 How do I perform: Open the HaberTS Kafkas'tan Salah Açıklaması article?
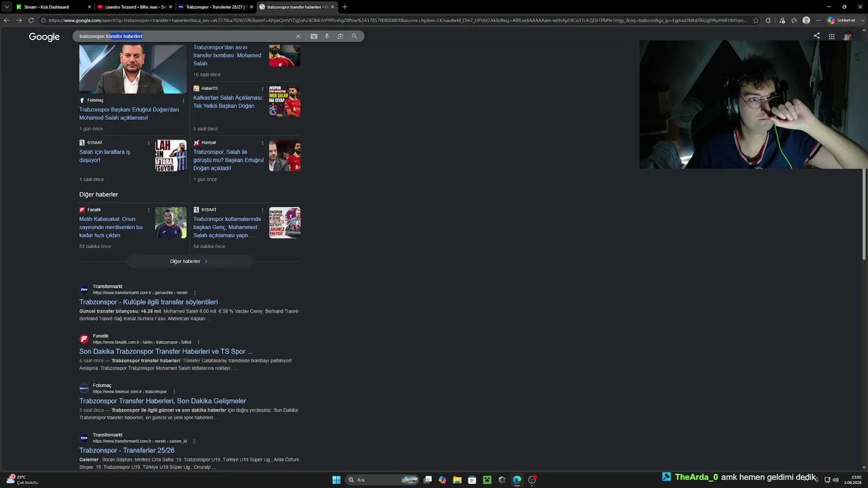(228, 102)
